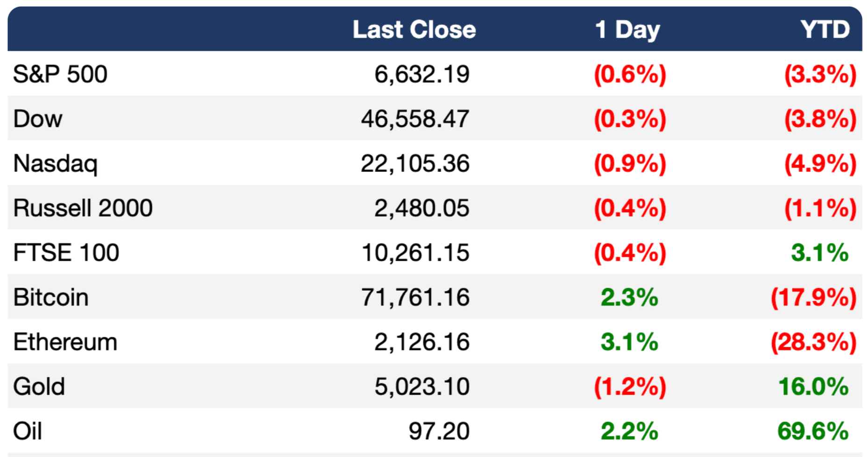Click the 1 Day column header
868x457 pixels.
[x=627, y=30]
